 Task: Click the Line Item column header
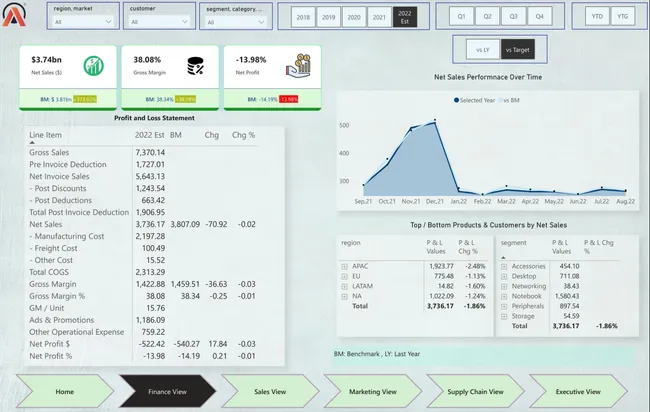[45, 135]
